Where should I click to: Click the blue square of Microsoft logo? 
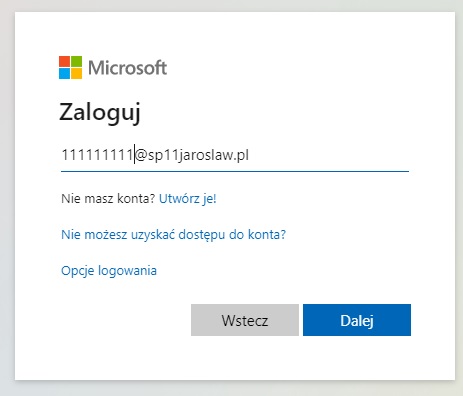(x=64, y=73)
